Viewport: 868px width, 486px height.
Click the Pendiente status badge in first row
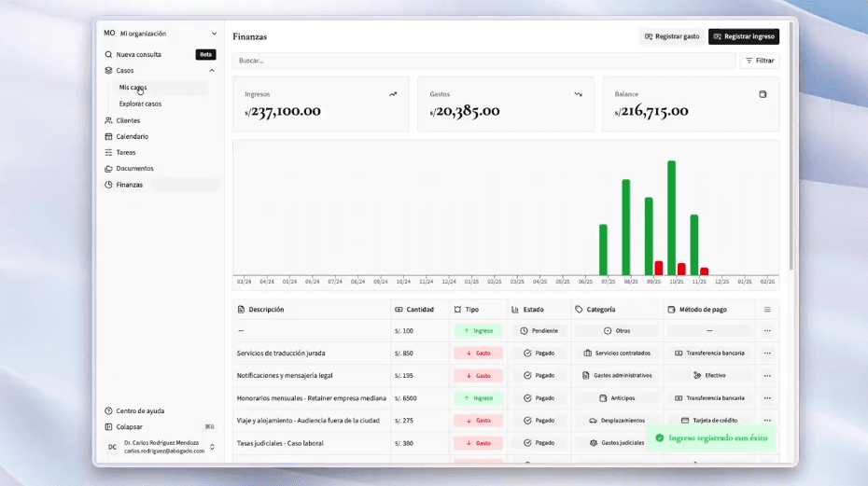(x=539, y=331)
